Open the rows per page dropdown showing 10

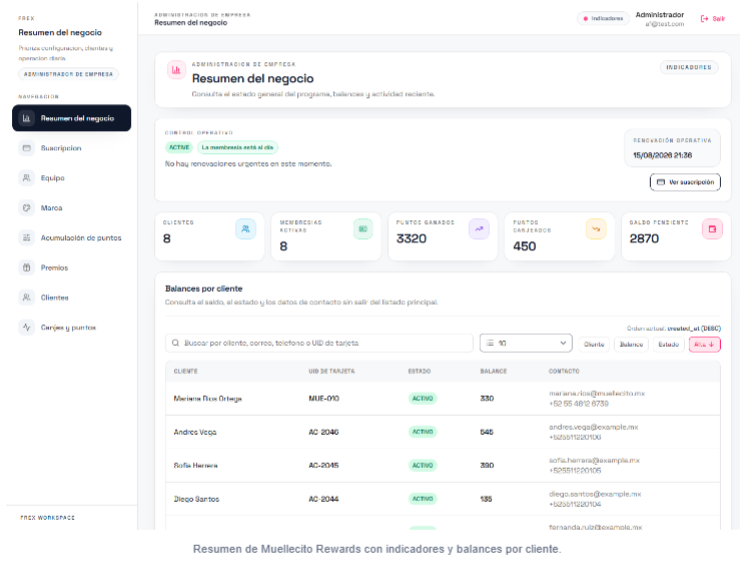526,343
